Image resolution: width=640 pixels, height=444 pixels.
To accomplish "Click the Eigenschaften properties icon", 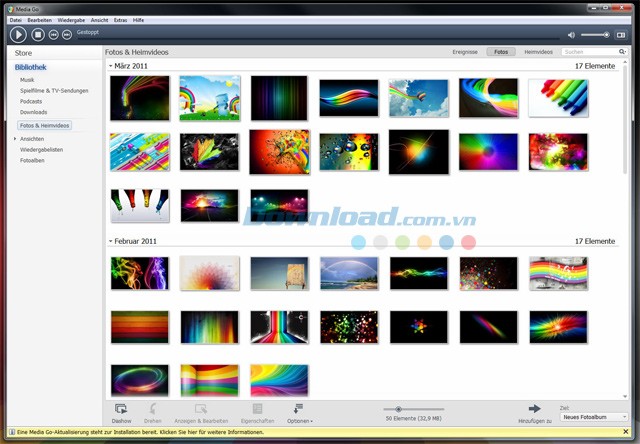I will tap(258, 409).
